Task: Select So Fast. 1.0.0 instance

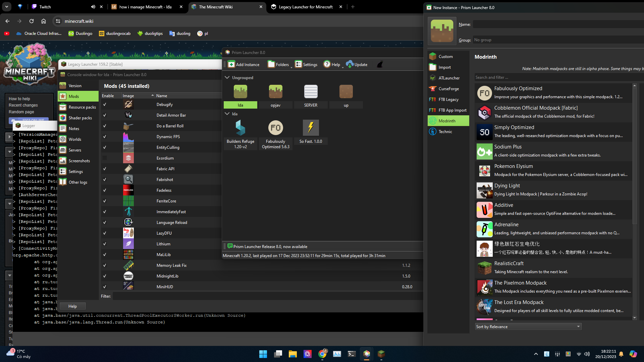Action: pyautogui.click(x=311, y=132)
